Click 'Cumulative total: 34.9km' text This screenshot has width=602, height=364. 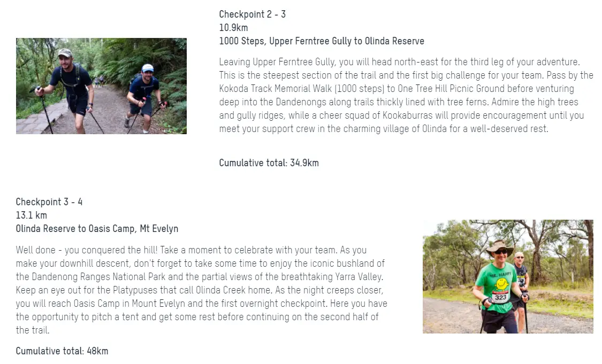269,162
